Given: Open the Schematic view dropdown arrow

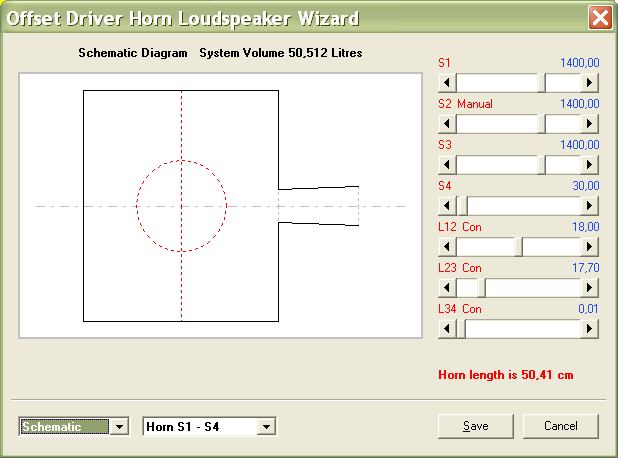Looking at the screenshot, I should 119,426.
